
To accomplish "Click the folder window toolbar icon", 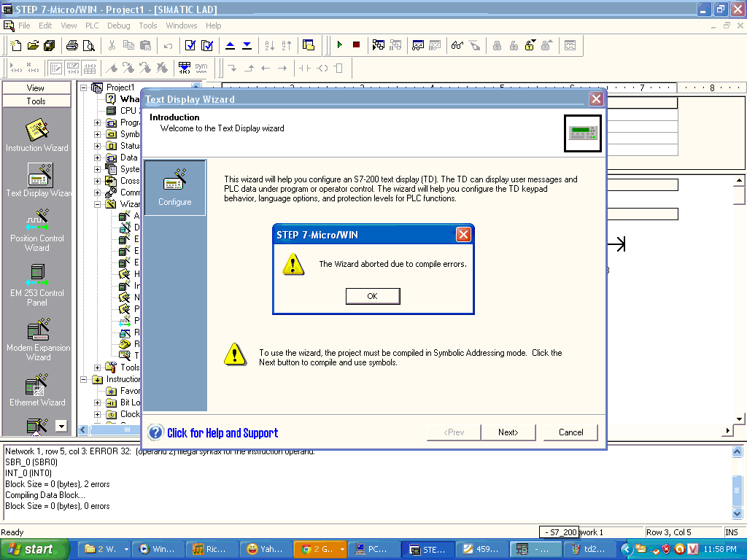I will pyautogui.click(x=309, y=45).
